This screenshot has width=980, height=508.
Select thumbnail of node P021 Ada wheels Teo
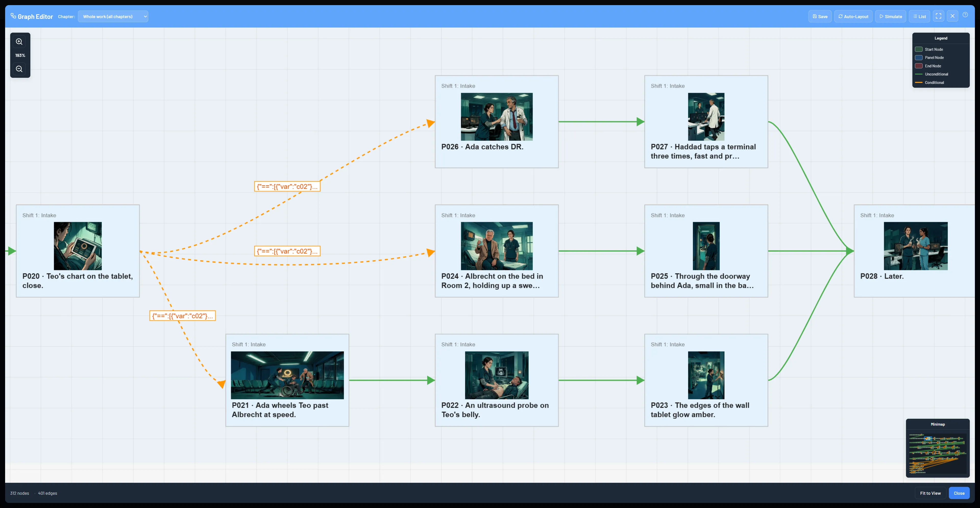coord(287,375)
